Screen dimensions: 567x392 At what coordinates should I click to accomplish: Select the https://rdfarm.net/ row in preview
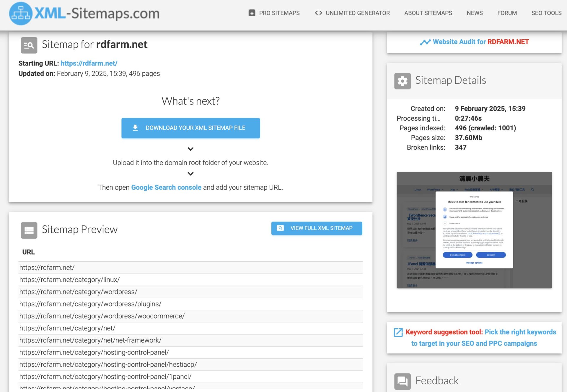coord(190,268)
